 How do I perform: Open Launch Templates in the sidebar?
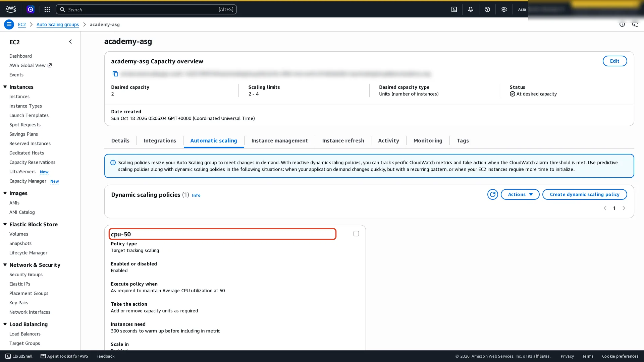29,115
